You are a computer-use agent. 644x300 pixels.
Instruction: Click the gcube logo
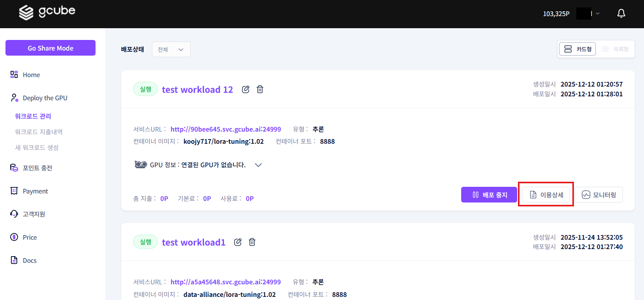47,12
